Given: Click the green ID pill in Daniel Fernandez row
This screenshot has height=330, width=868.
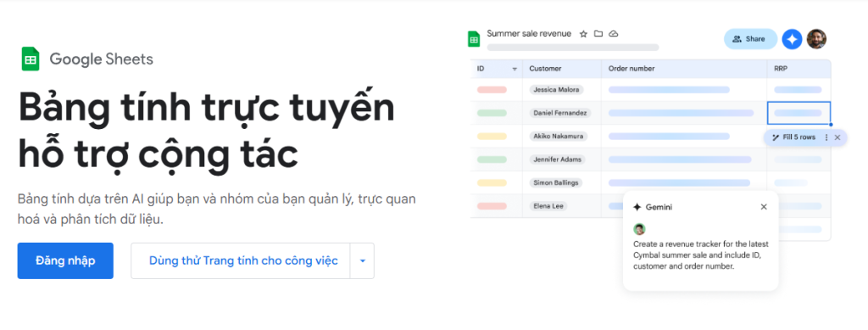Looking at the screenshot, I should 492,113.
